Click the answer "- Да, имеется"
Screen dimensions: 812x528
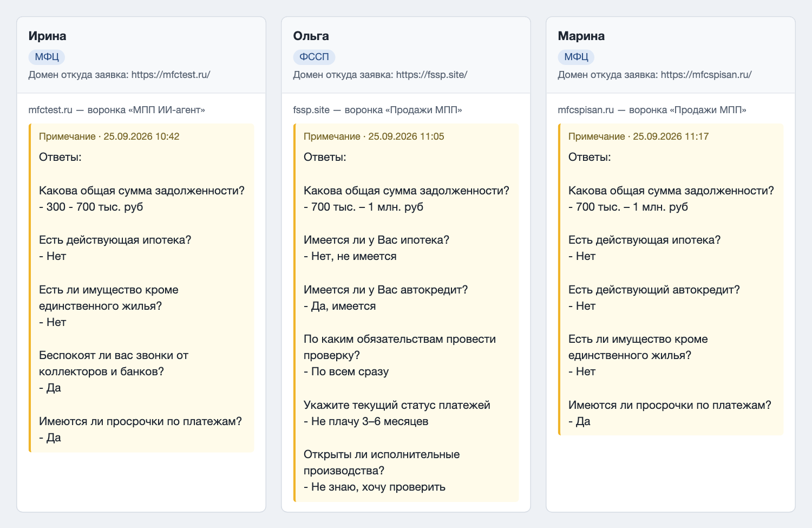(x=340, y=306)
